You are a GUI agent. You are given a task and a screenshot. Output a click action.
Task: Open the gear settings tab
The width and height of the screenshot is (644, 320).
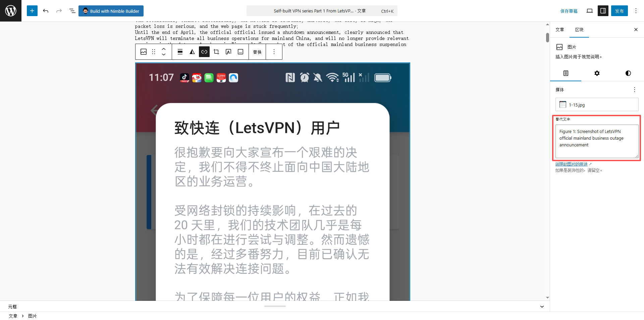[597, 73]
